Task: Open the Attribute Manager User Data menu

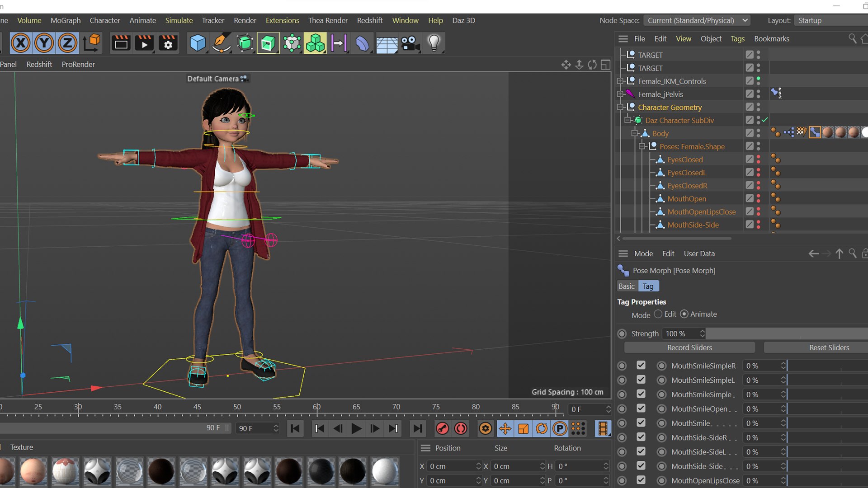Action: (x=699, y=253)
